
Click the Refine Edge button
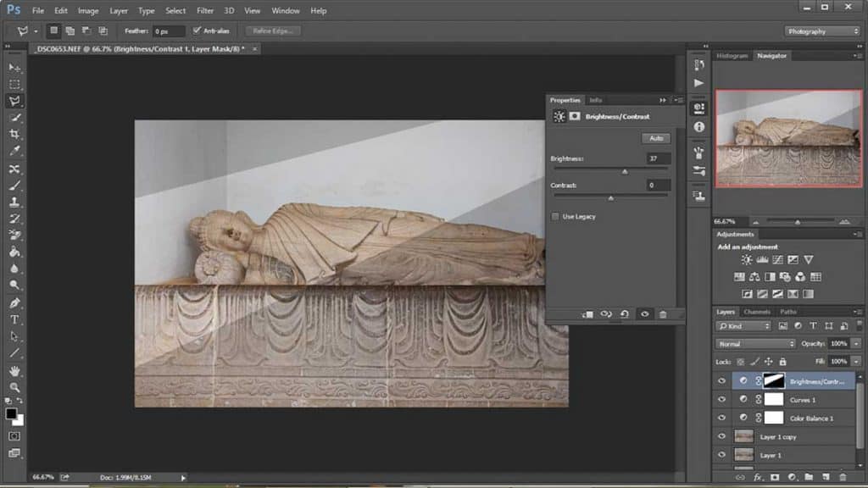[x=272, y=31]
